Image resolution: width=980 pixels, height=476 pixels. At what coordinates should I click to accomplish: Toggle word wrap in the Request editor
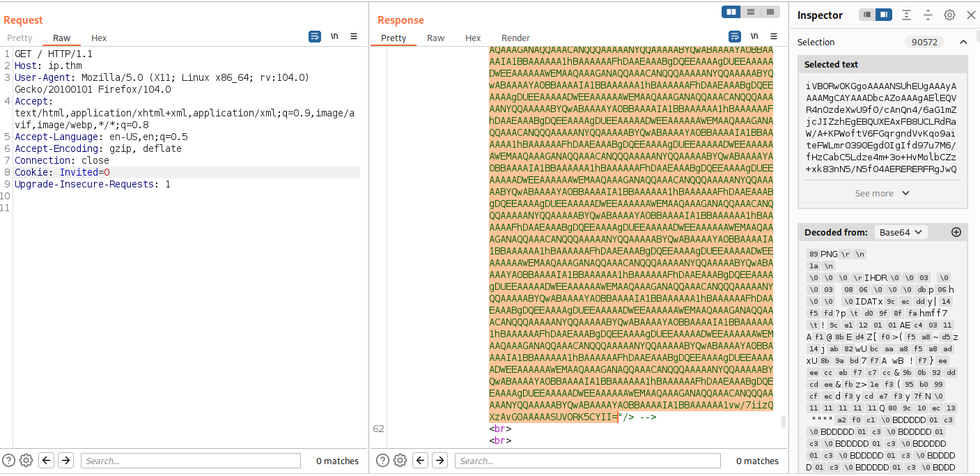[315, 36]
